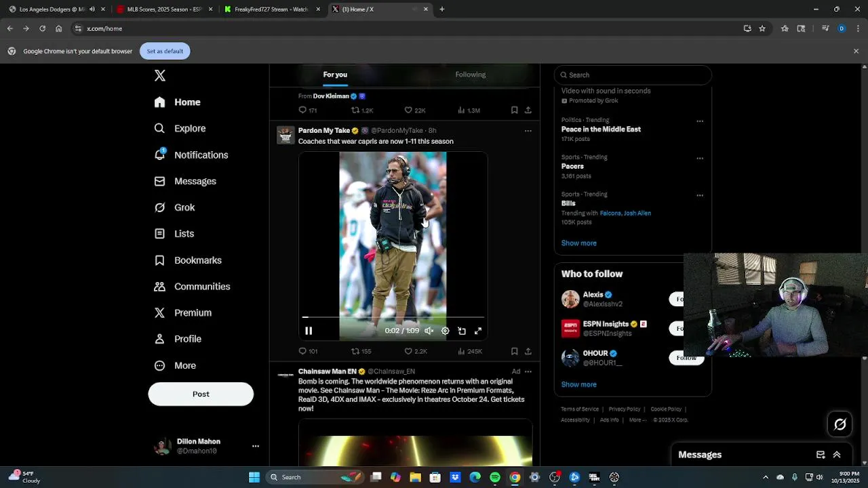Click Set as default browser button

(165, 51)
